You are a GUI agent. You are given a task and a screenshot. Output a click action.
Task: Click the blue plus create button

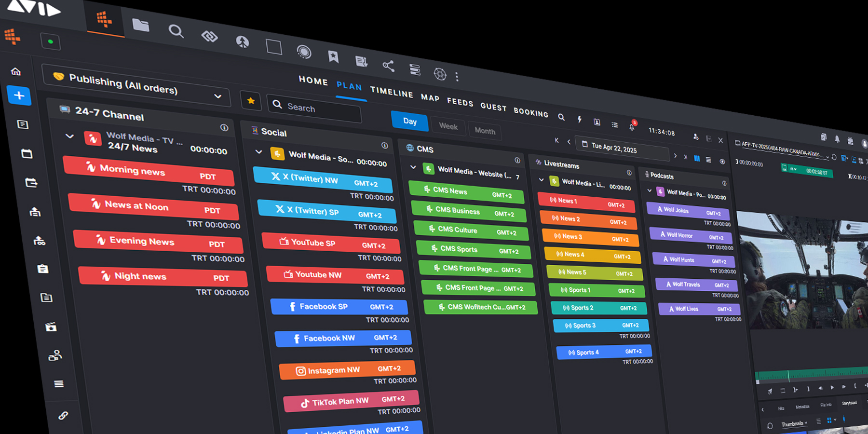(x=19, y=95)
